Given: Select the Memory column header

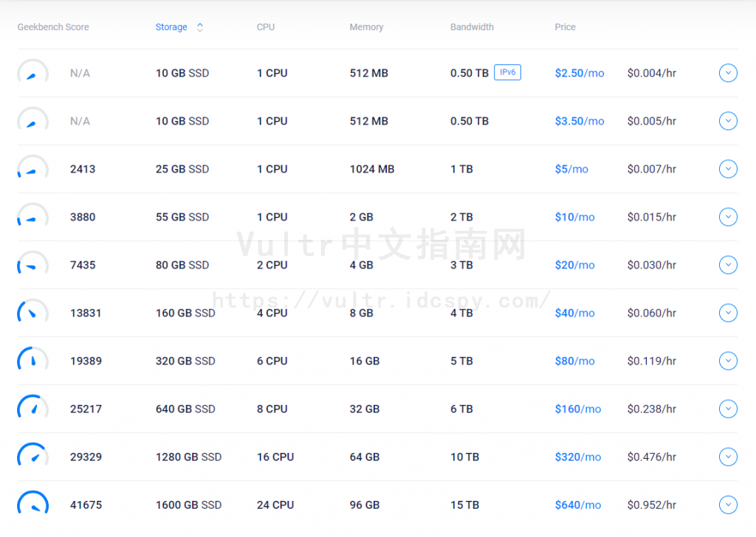Looking at the screenshot, I should click(366, 27).
